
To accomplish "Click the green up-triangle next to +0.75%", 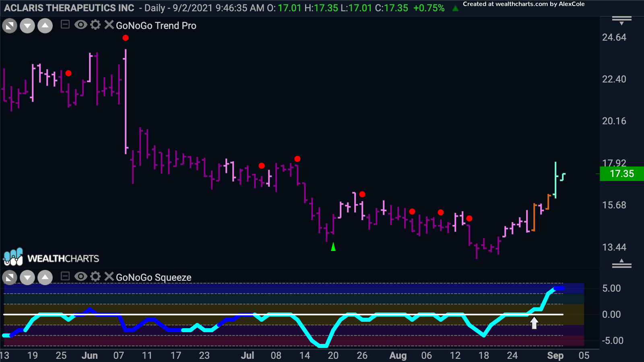I will [x=455, y=8].
